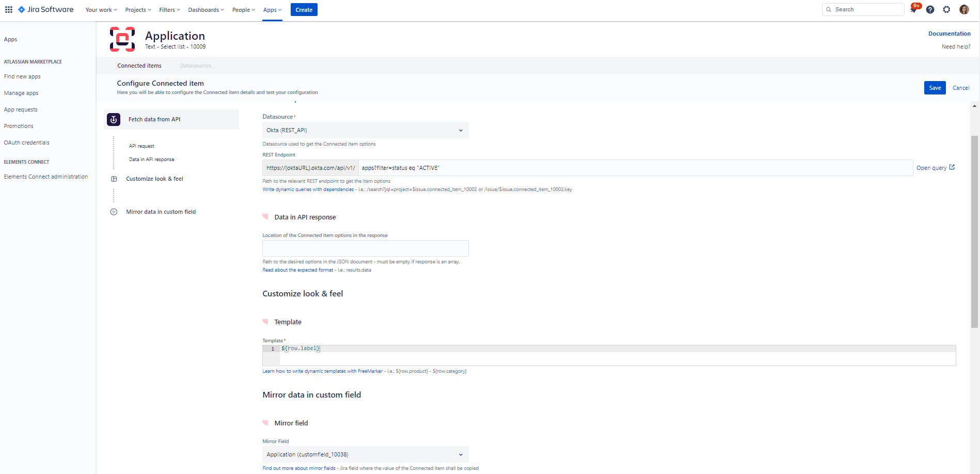980x474 pixels.
Task: Click the Mirror data in custom field icon
Action: click(114, 212)
